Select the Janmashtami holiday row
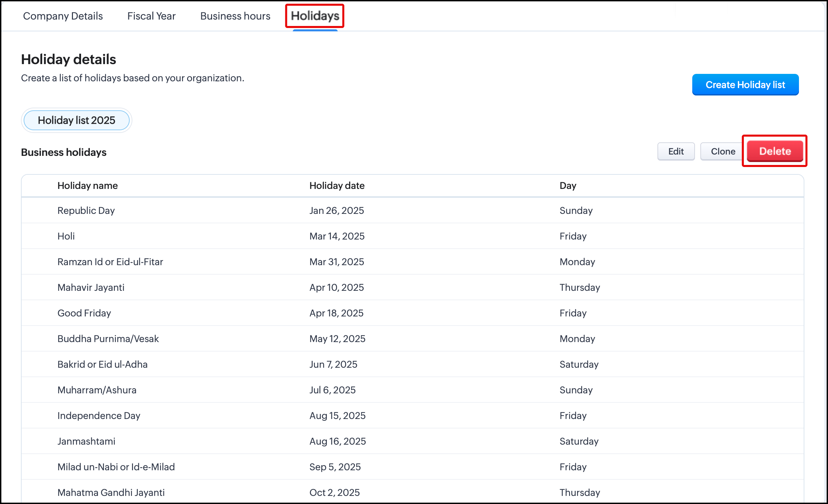 click(x=86, y=441)
